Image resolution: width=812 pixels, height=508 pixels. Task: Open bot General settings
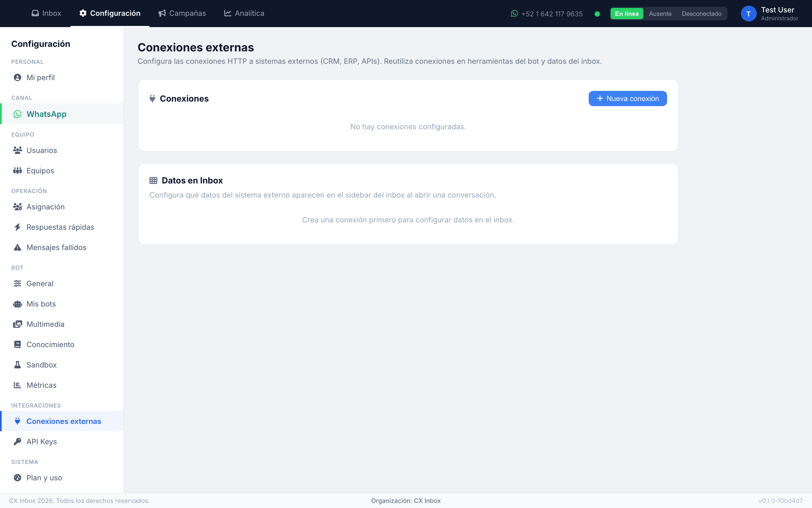[62, 284]
